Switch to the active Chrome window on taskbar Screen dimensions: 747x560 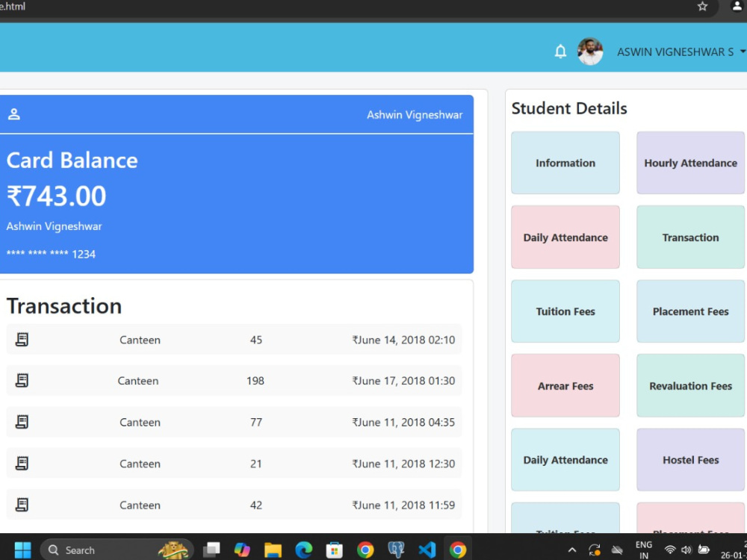[x=457, y=550]
